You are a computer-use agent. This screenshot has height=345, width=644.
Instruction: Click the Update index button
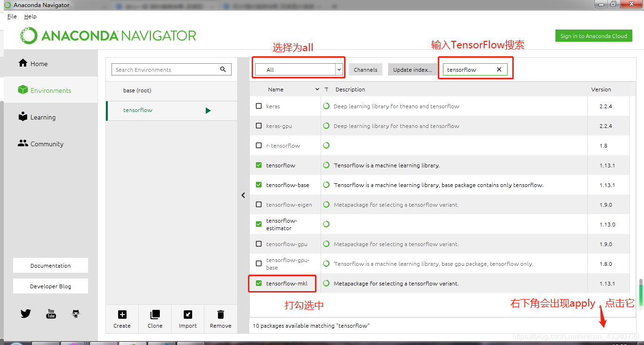[412, 69]
